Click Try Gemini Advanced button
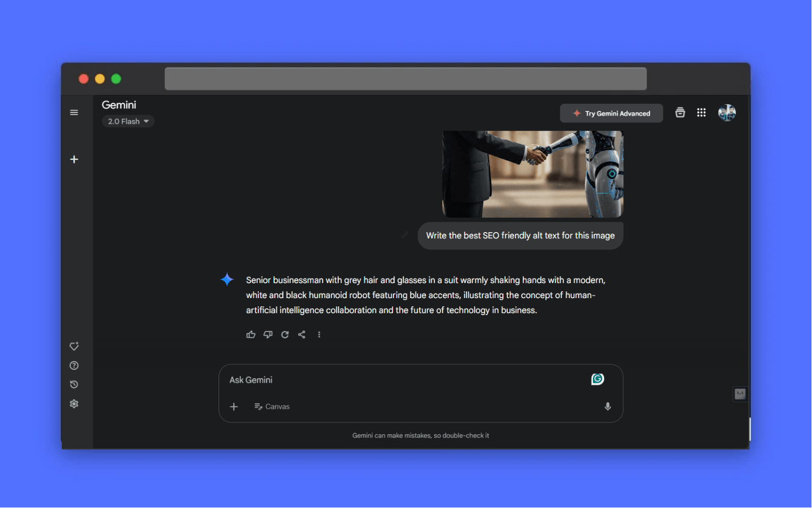The width and height of the screenshot is (812, 508). click(x=611, y=113)
